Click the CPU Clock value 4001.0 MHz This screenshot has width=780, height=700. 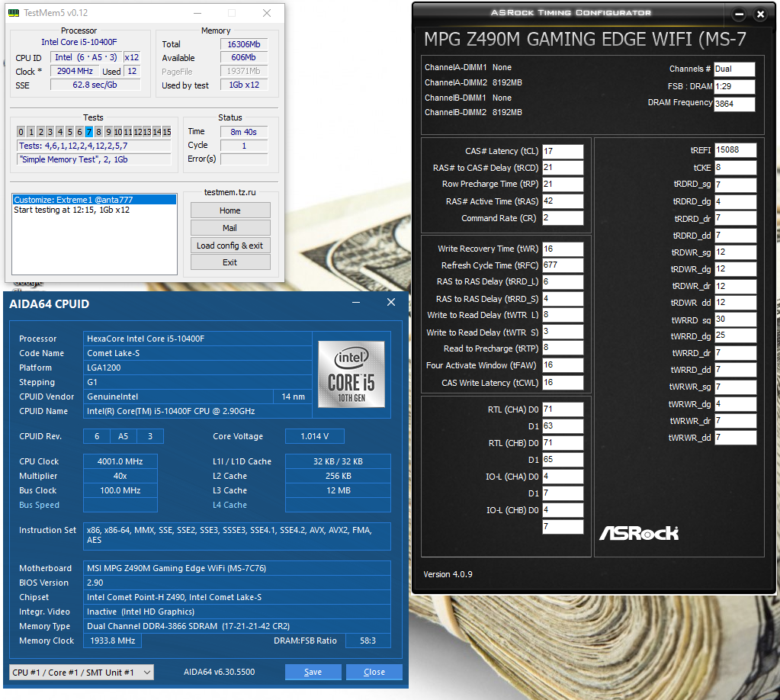[x=120, y=461]
